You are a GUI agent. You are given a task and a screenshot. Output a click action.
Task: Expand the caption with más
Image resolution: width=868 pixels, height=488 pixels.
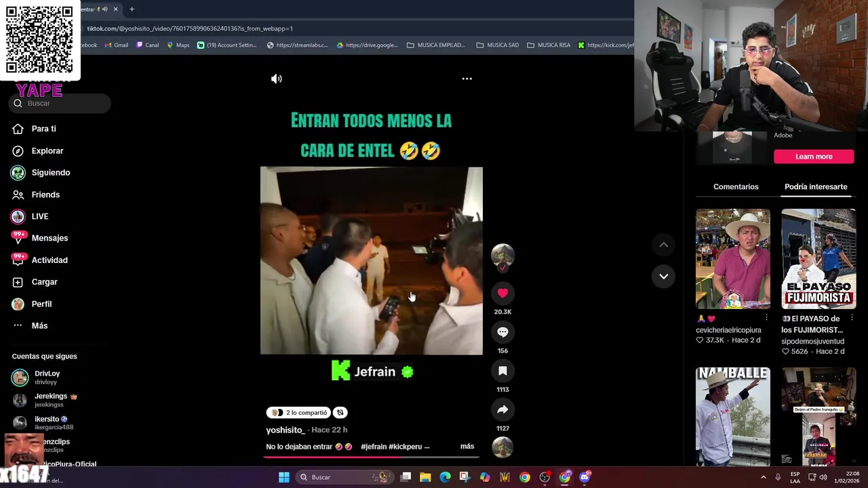click(x=467, y=446)
